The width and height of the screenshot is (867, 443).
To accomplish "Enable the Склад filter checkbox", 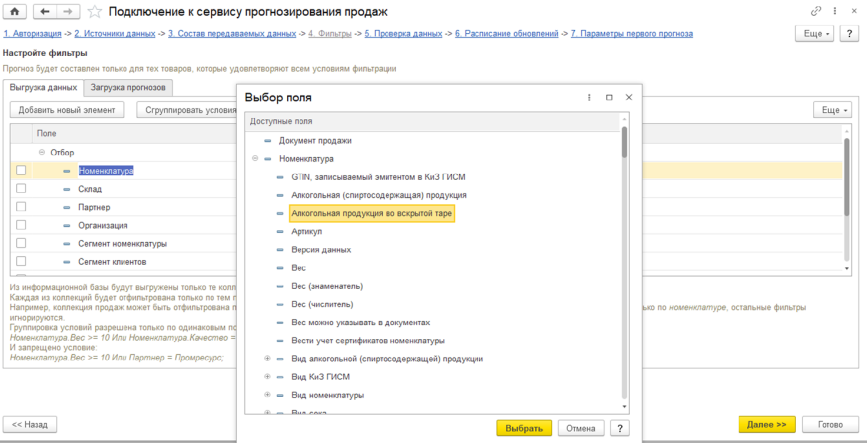I will pos(21,189).
